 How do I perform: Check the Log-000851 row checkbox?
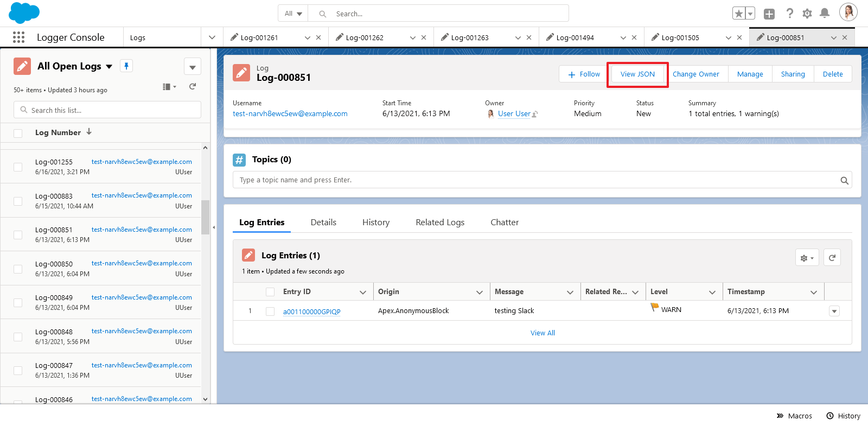(18, 235)
